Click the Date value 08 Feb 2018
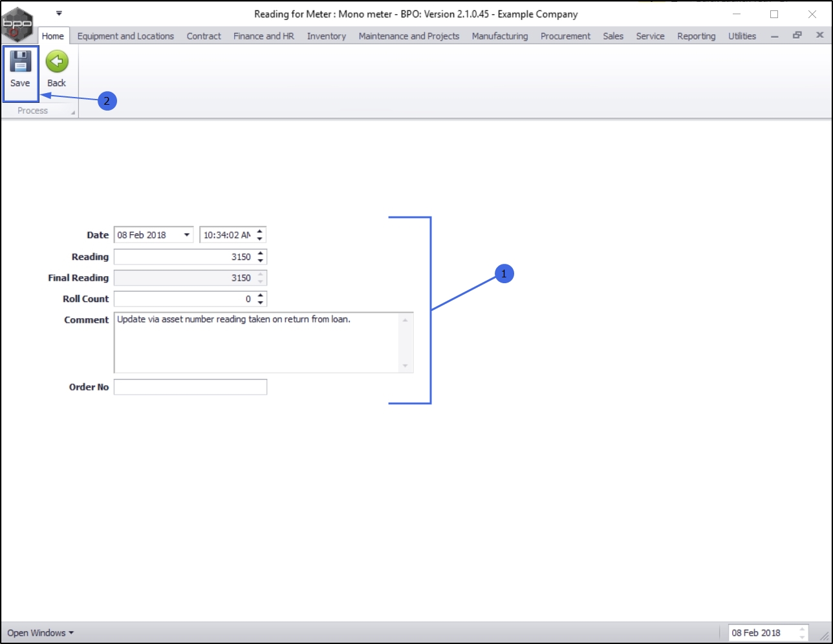Screen dimensions: 833x644 (x=142, y=235)
